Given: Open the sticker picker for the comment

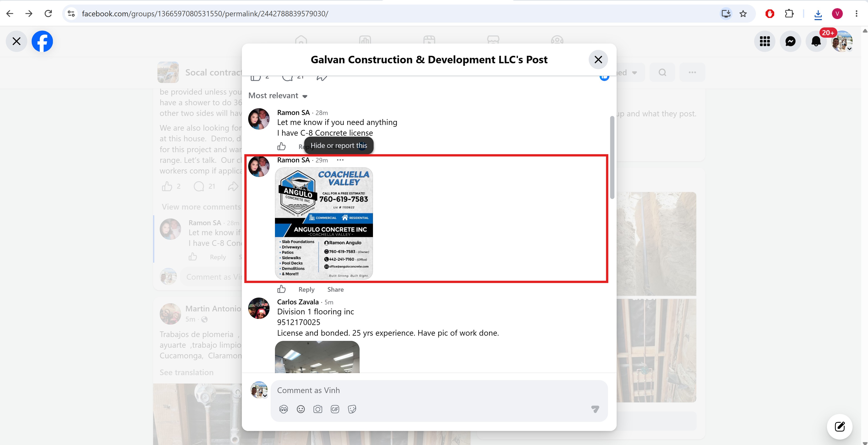Looking at the screenshot, I should 352,409.
